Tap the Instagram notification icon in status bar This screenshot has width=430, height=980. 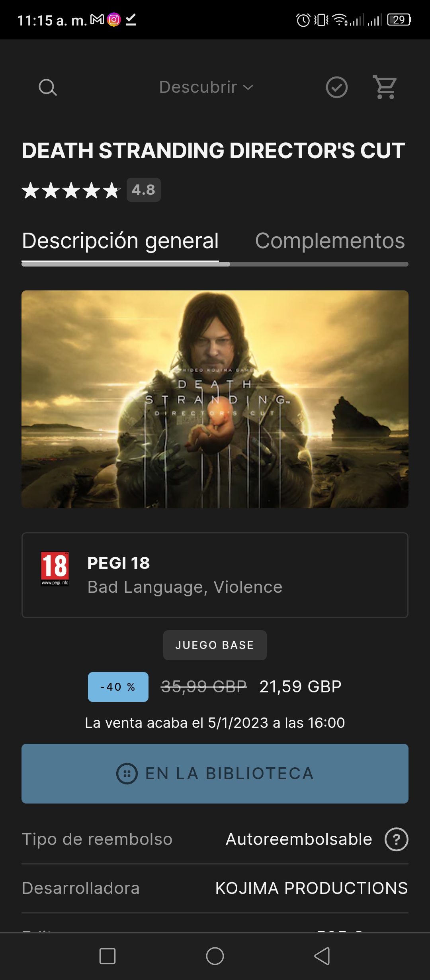click(x=114, y=20)
